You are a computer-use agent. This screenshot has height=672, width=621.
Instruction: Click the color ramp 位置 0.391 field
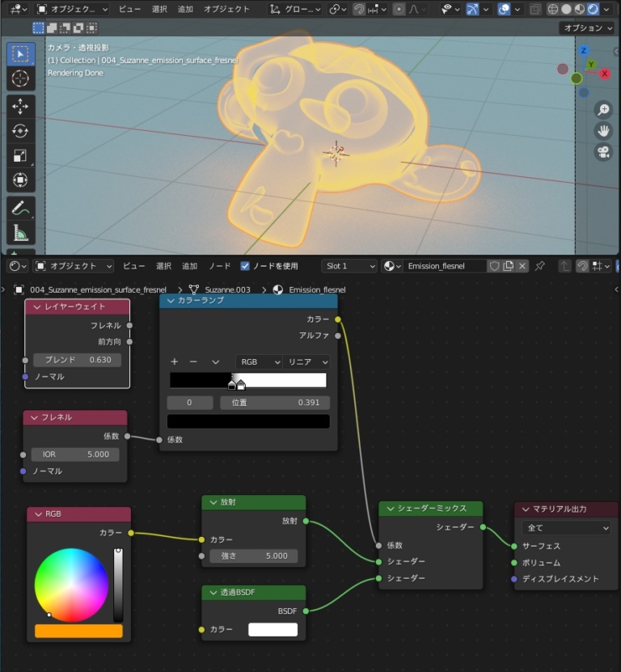pos(275,403)
